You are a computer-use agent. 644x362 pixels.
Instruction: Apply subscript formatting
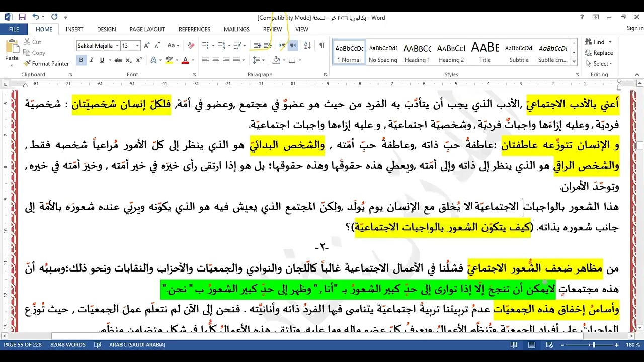[x=129, y=60]
